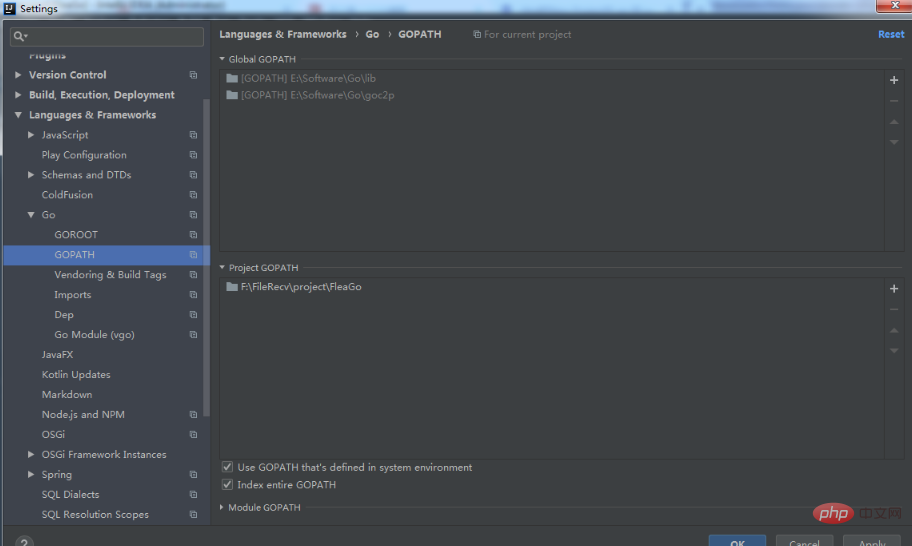
Task: Click Languages & Frameworks breadcrumb
Action: tap(283, 34)
